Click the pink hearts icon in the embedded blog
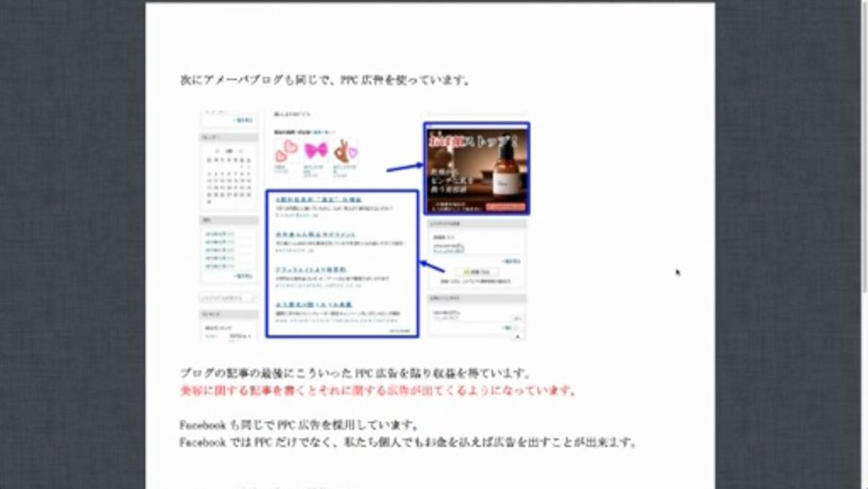The width and height of the screenshot is (868, 489). [286, 151]
